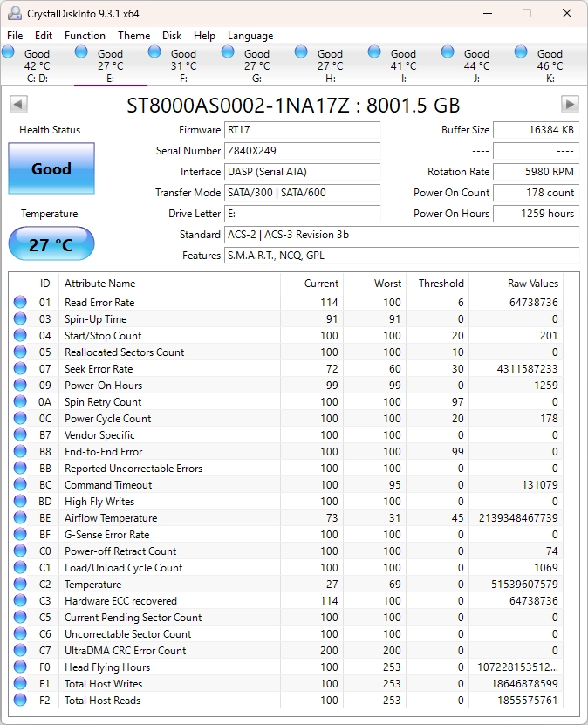Open the Language menu

coord(250,36)
